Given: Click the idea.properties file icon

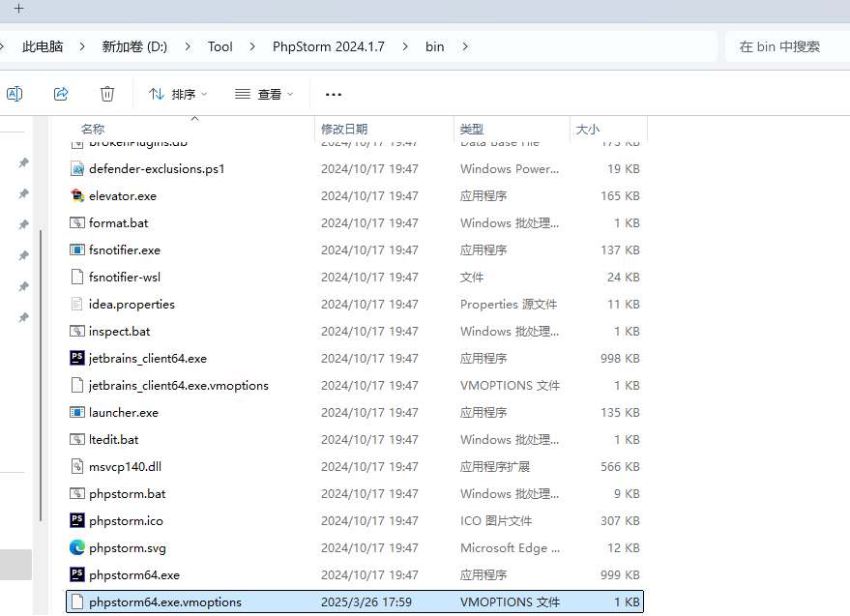Looking at the screenshot, I should tap(77, 305).
